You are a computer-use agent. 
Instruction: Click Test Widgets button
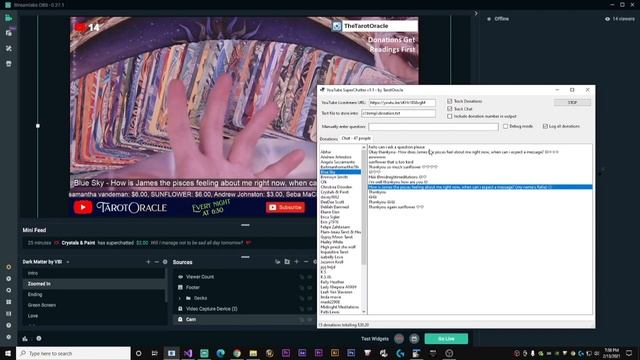375,338
